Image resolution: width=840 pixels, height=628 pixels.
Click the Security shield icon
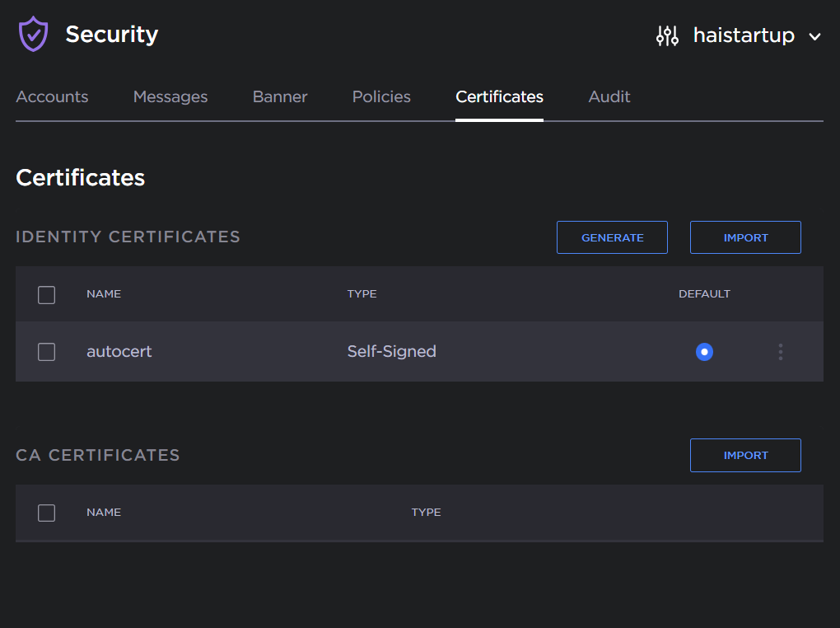[x=33, y=35]
